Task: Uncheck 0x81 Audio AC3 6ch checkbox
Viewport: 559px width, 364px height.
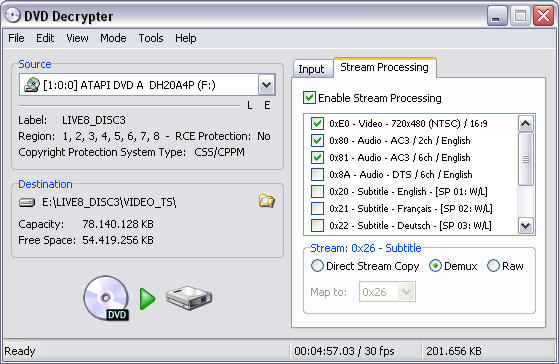Action: pos(317,158)
